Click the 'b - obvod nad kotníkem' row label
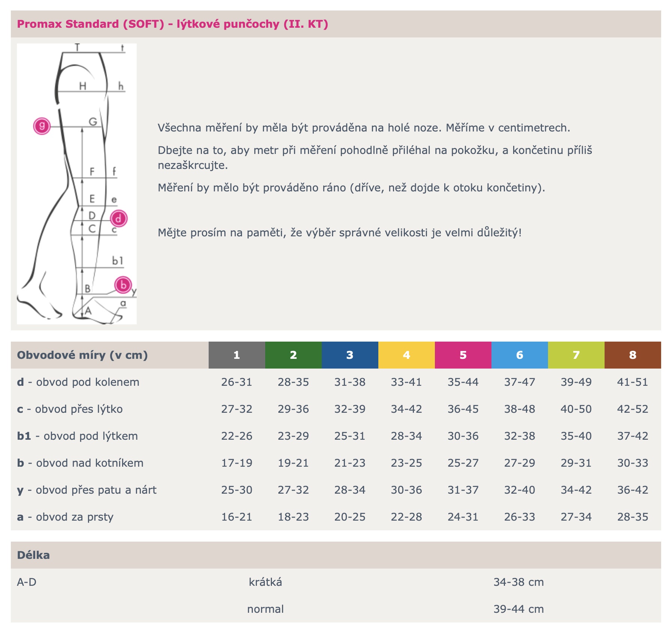The height and width of the screenshot is (633, 672). click(80, 463)
